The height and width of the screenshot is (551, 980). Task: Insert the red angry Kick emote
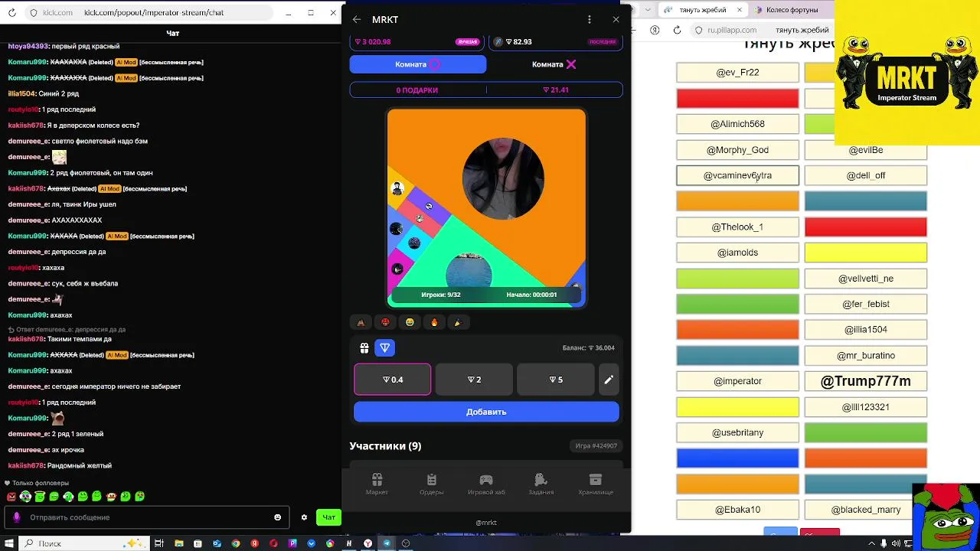pyautogui.click(x=11, y=497)
